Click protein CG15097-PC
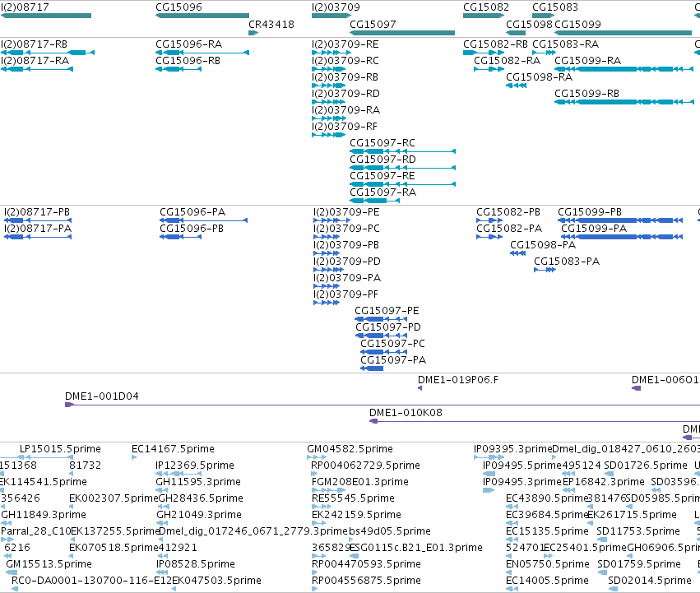This screenshot has width=700, height=593. pos(383,352)
